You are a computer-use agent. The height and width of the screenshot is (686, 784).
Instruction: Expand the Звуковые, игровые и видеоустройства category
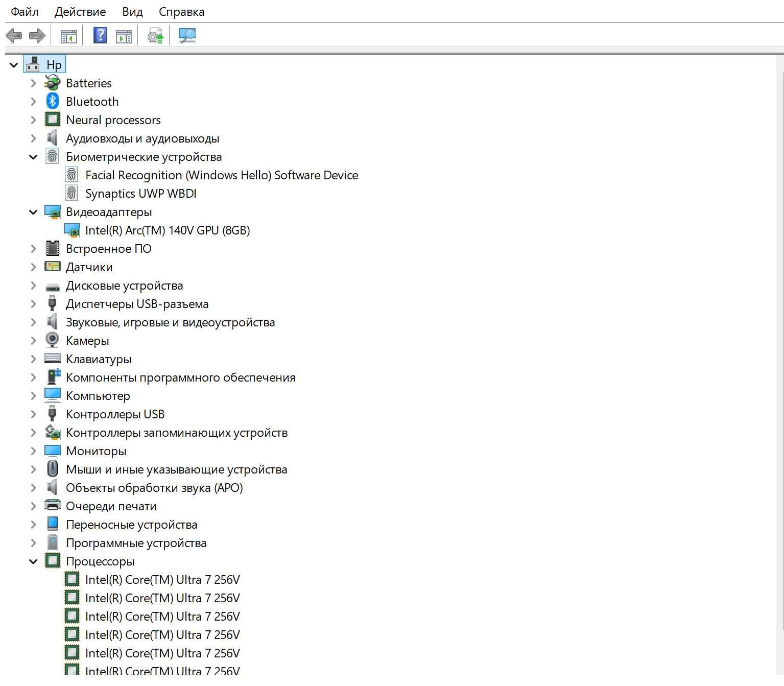coord(33,322)
